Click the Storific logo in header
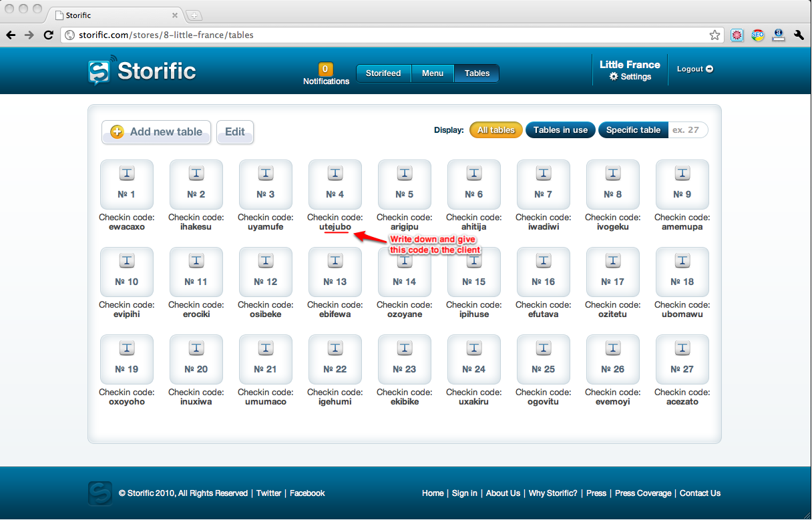Viewport: 812px width, 520px height. coord(142,71)
